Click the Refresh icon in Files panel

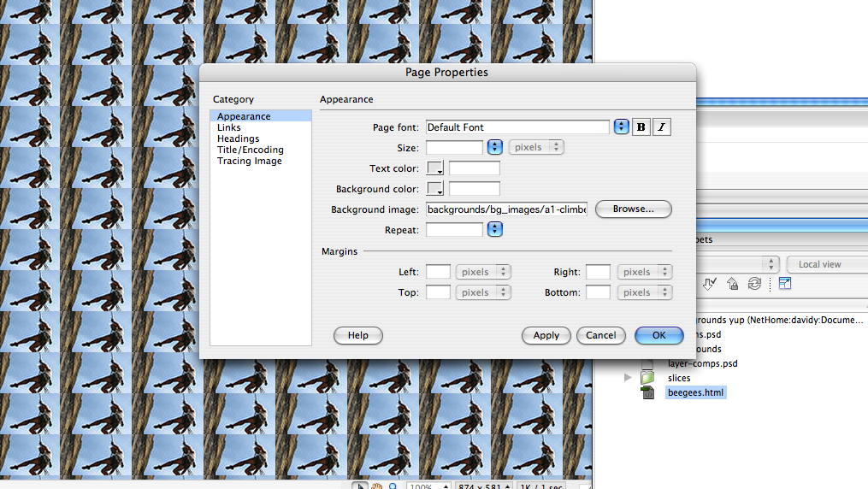coord(754,284)
